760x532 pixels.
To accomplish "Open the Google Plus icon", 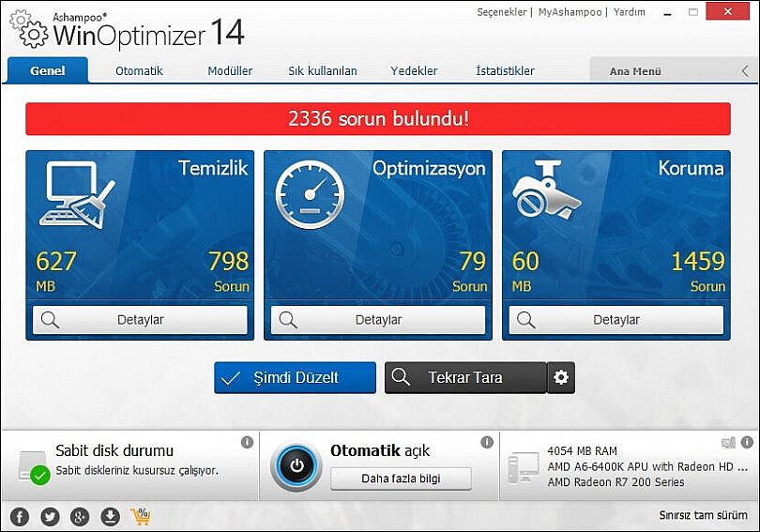I will click(80, 516).
